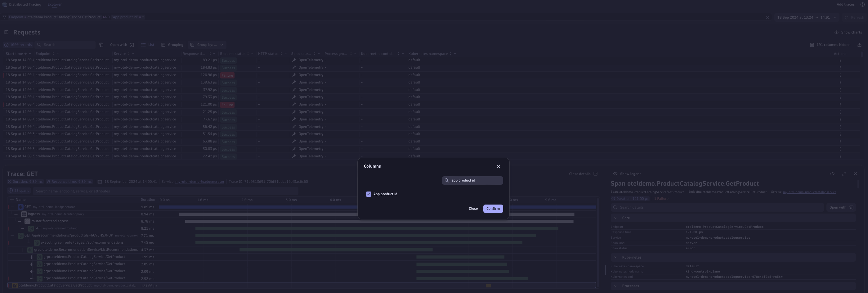Switch to the Explorer tab

[x=54, y=4]
